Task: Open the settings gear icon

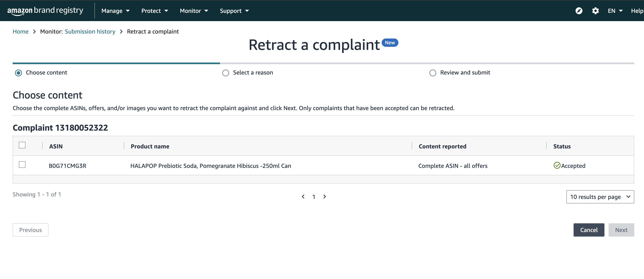Action: pos(596,11)
